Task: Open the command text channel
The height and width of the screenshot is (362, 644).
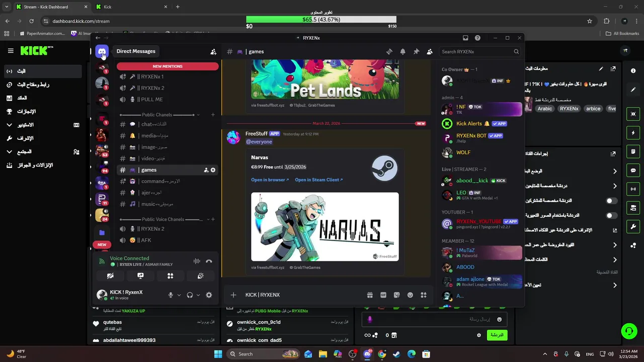Action: [x=168, y=181]
